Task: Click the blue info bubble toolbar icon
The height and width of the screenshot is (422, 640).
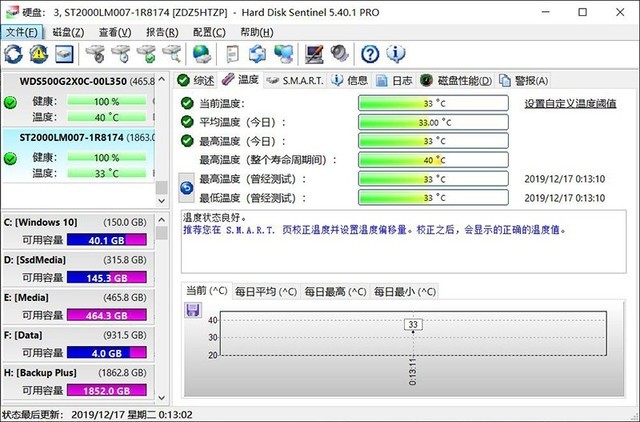Action: pos(396,53)
